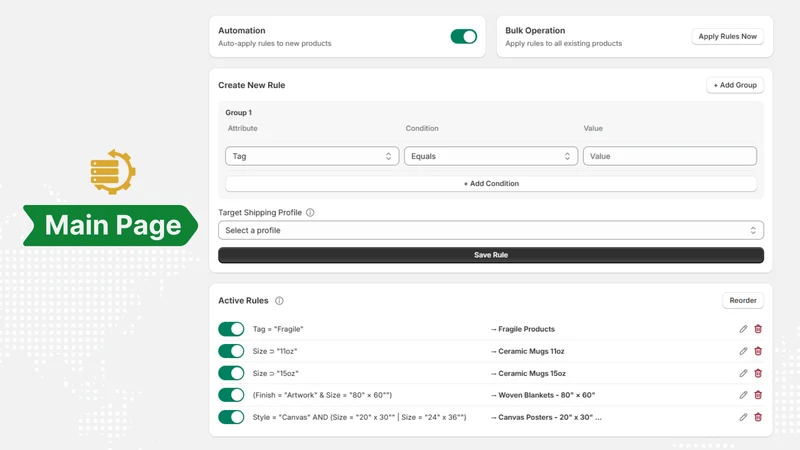The width and height of the screenshot is (800, 450).
Task: Click the Main Page banner
Action: 111,226
